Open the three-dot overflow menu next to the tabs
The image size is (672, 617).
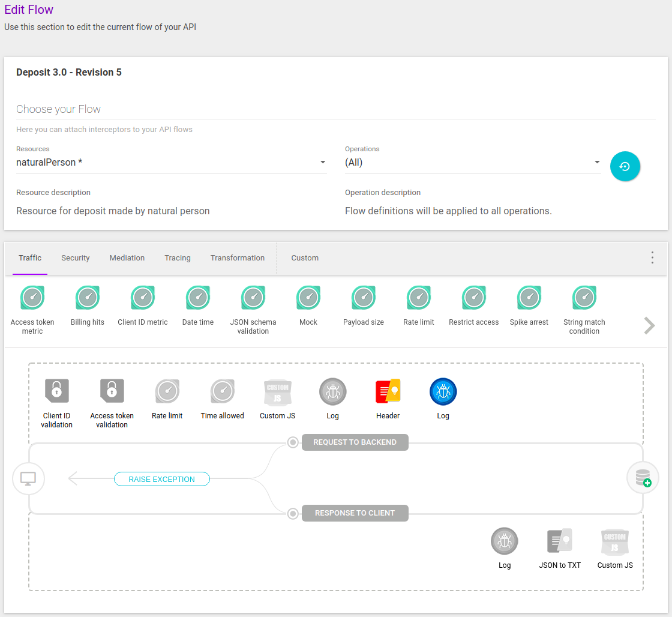652,257
